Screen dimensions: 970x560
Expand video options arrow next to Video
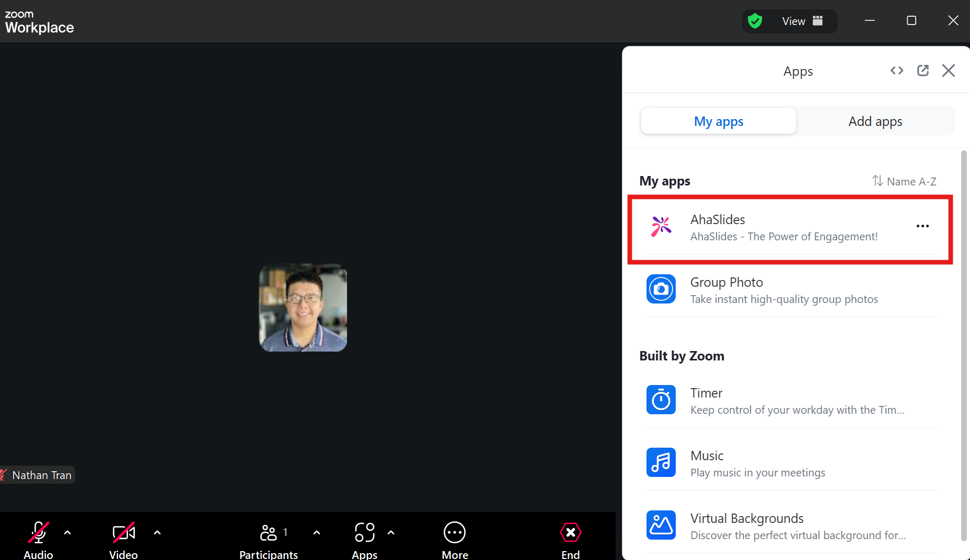pos(157,533)
